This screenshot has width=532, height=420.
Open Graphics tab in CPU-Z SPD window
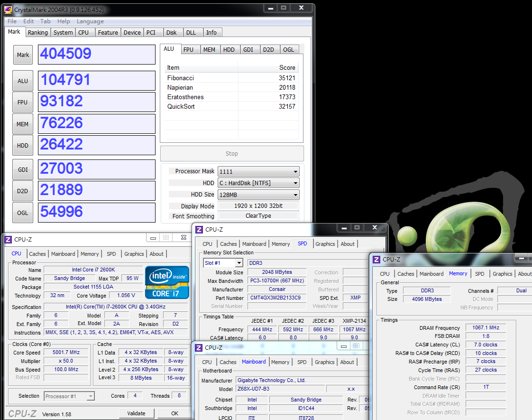pyautogui.click(x=325, y=244)
